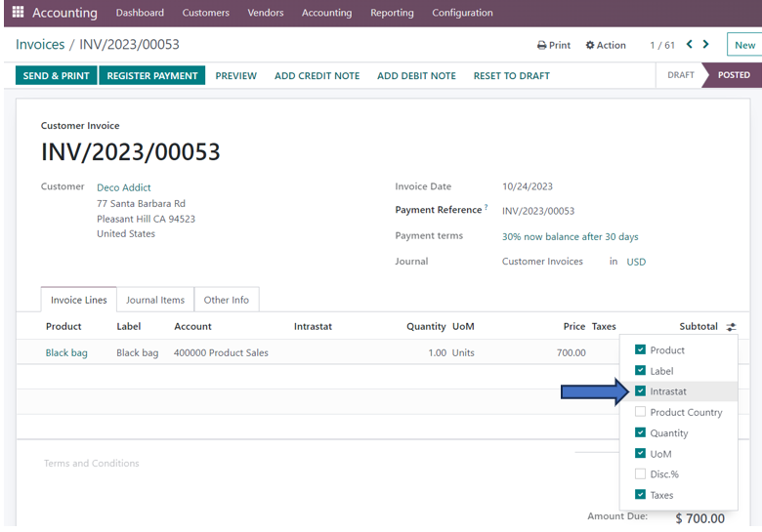Go to next invoice record arrow
This screenshot has height=532, width=762.
click(706, 44)
